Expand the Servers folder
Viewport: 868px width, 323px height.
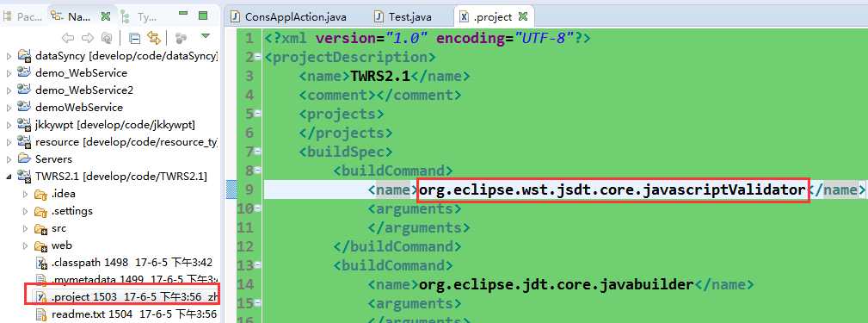pos(9,159)
